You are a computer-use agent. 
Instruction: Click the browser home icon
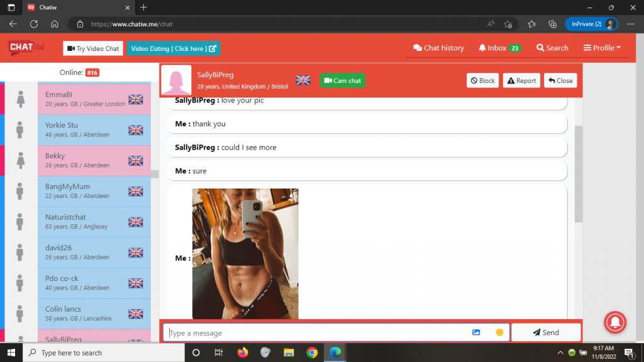point(55,24)
